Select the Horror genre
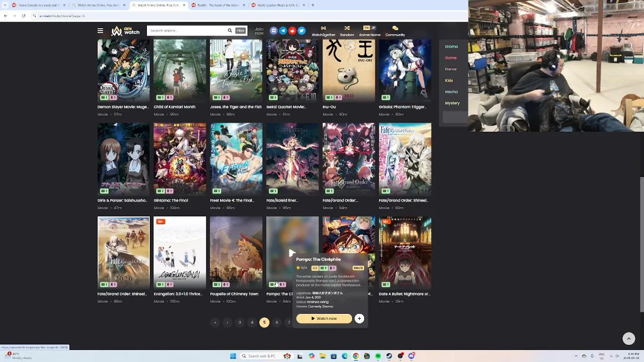This screenshot has height=362, width=644. coord(451,69)
